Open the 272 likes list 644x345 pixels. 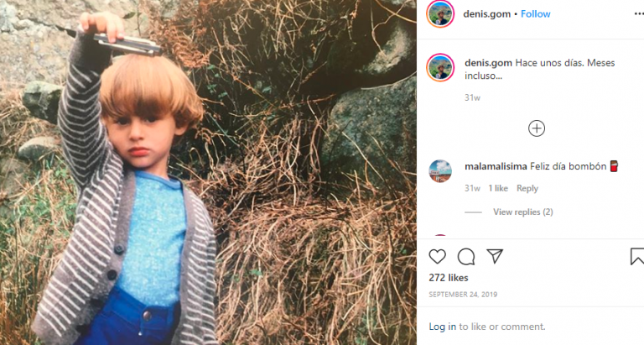click(448, 278)
